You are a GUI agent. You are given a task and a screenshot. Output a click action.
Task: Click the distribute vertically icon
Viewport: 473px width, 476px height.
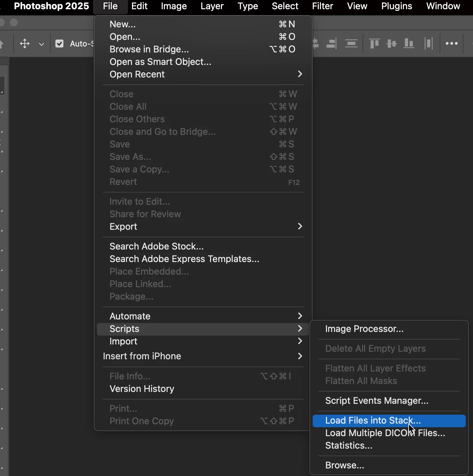[x=352, y=44]
